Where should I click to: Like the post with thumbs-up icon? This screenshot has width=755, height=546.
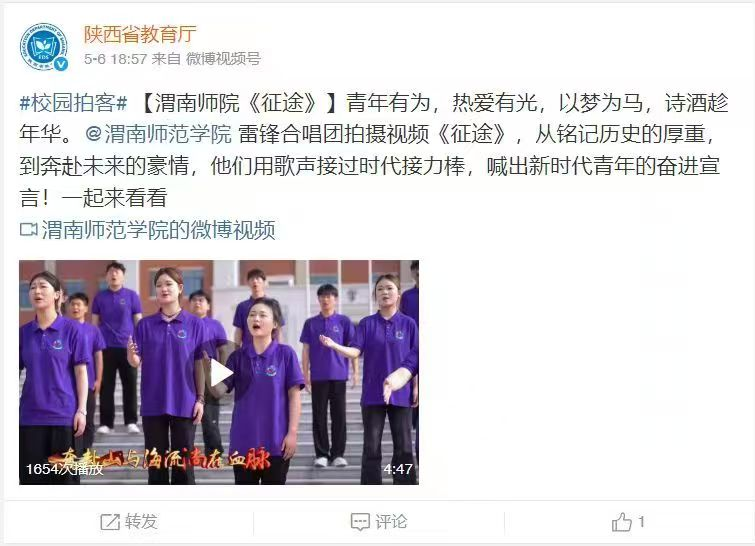[622, 522]
